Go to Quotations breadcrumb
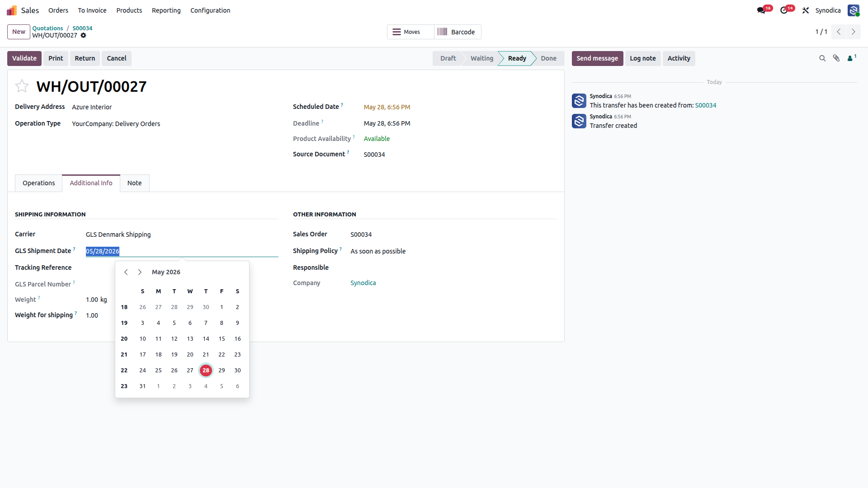This screenshot has width=868, height=488. 47,28
